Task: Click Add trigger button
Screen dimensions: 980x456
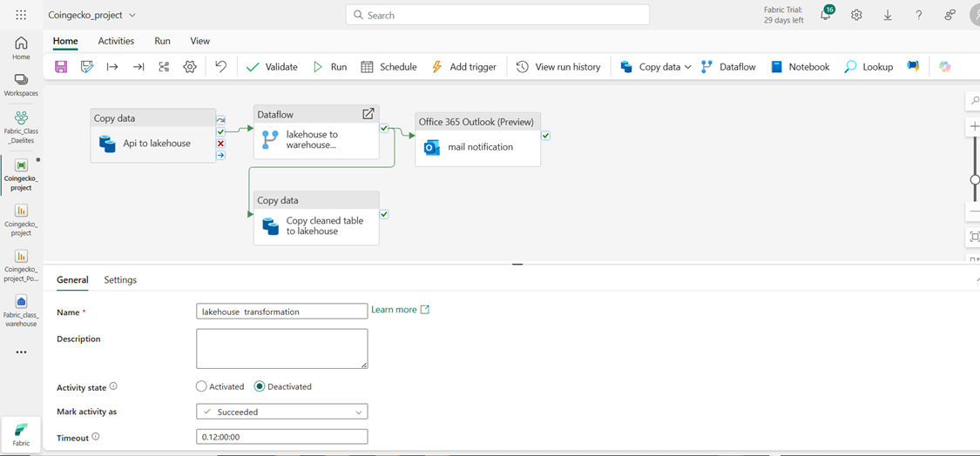Action: point(463,67)
